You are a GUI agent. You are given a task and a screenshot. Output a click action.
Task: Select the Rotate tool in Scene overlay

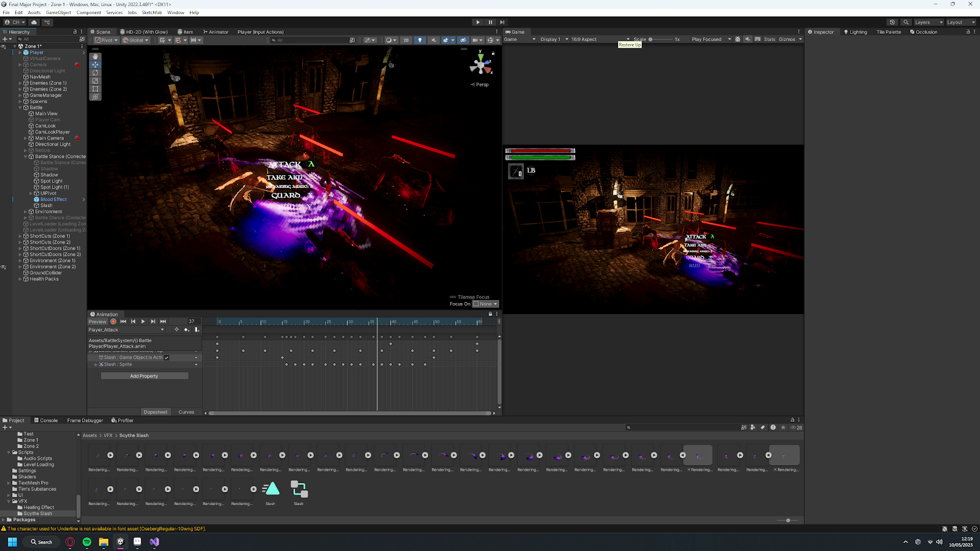coord(95,72)
